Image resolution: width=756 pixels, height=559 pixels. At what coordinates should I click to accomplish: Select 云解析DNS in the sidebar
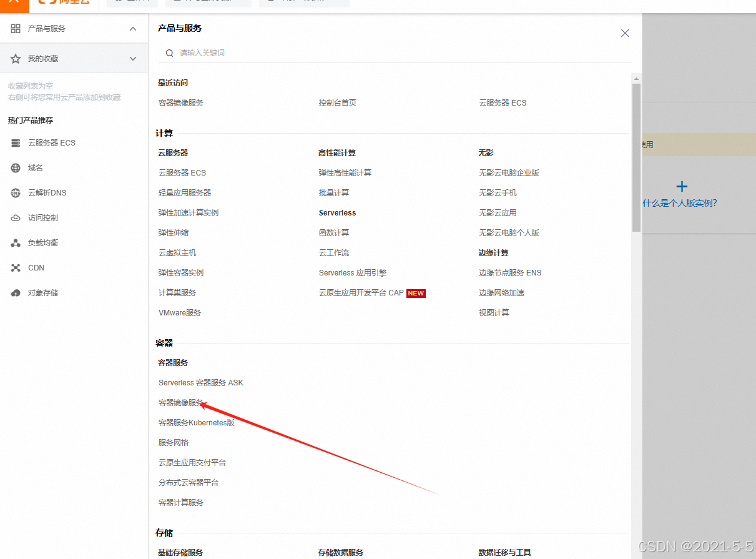click(x=47, y=193)
